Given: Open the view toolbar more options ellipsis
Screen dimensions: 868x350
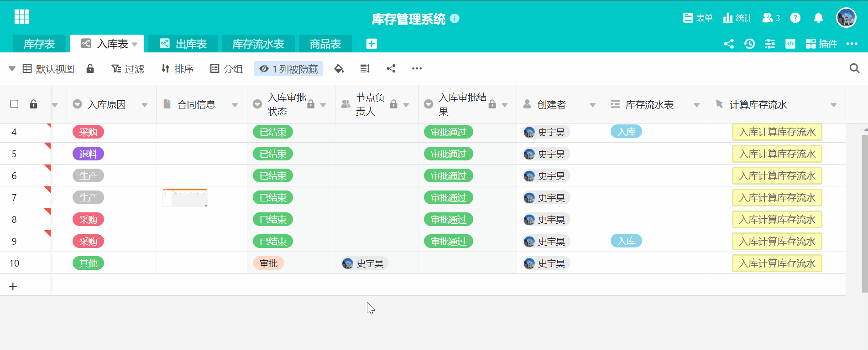Looking at the screenshot, I should pos(417,69).
